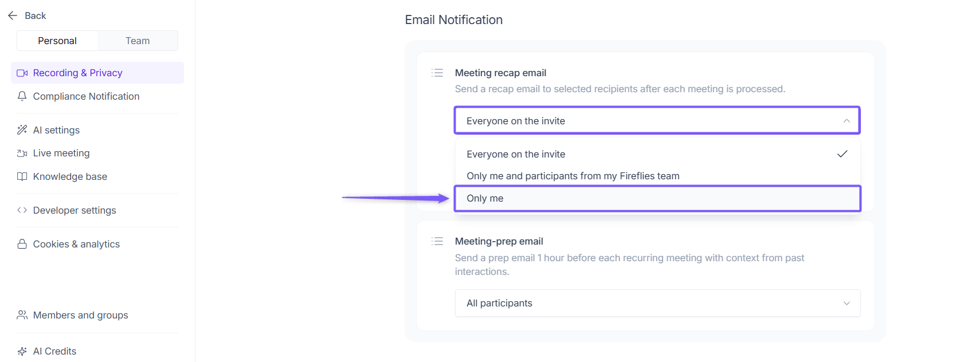Select Only me and participants from Fireflies team

click(573, 176)
